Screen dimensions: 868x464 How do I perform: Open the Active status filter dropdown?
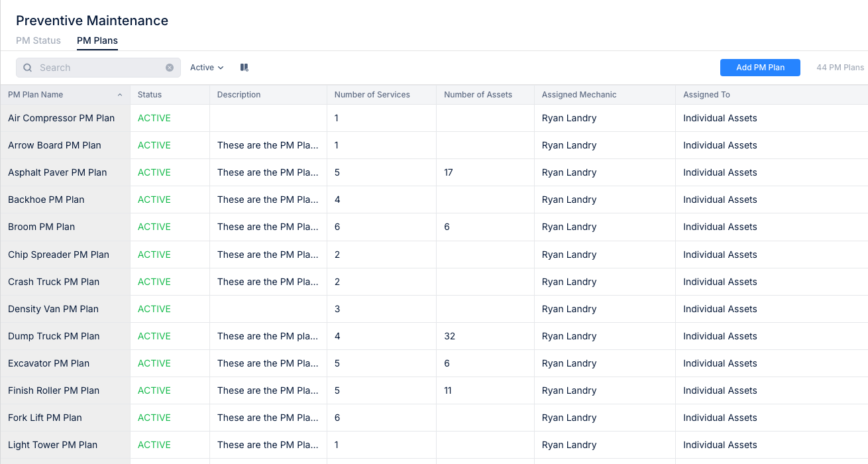point(207,67)
